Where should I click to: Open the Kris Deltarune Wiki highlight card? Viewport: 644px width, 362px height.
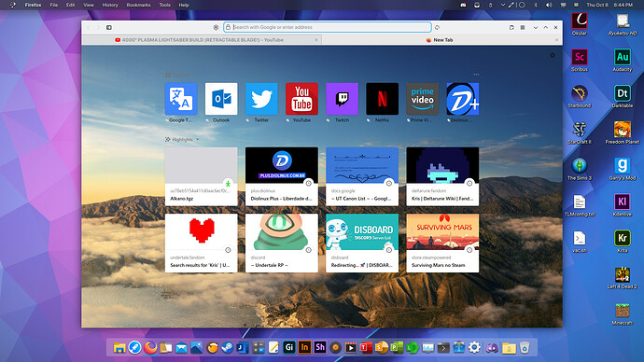442,176
